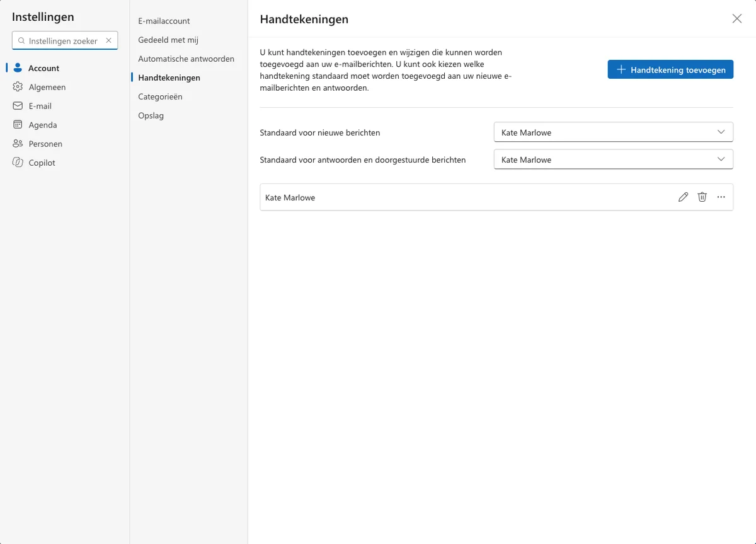
Task: Open more options for Kate Marlowe signature
Action: (721, 197)
